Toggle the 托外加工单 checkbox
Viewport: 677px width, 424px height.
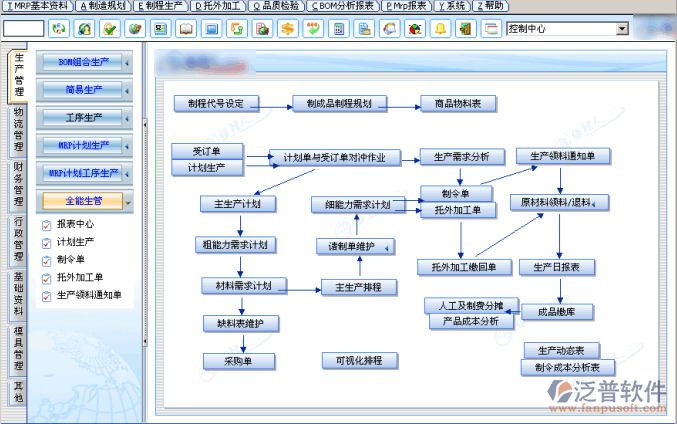46,278
